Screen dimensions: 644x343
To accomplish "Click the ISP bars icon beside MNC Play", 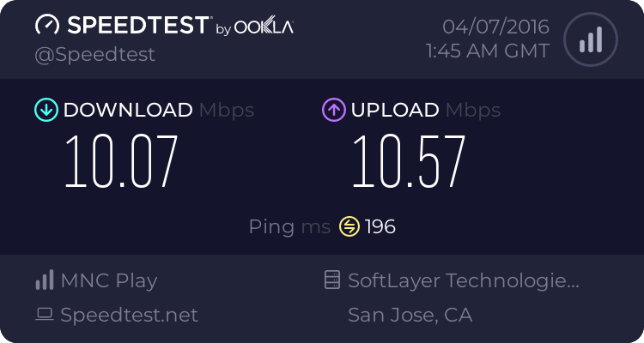I will pos(45,280).
